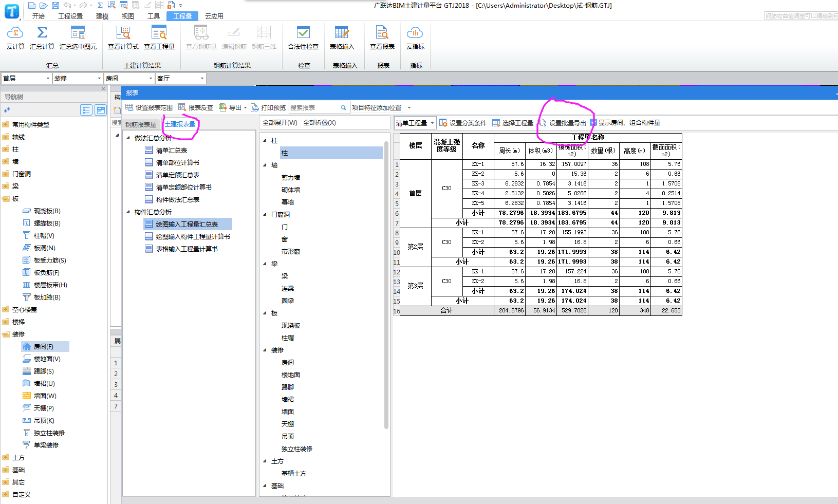838x504 pixels.
Task: Open 表格输入 tool
Action: [342, 39]
